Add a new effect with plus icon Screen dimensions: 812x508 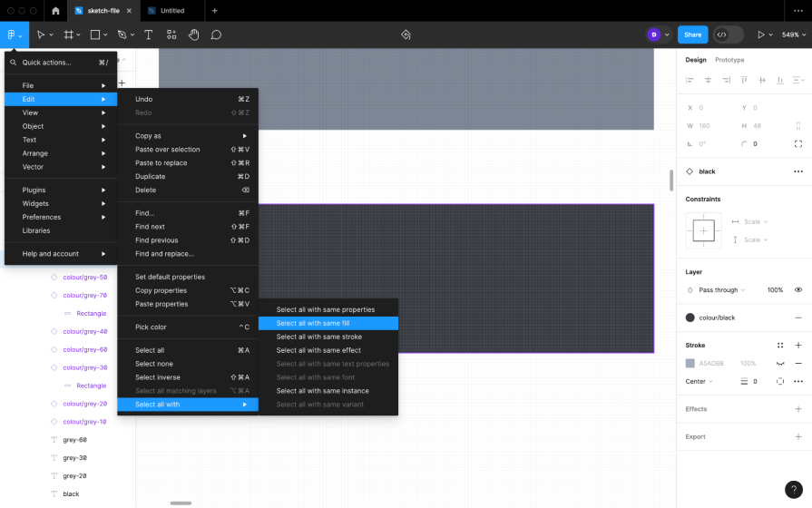797,409
